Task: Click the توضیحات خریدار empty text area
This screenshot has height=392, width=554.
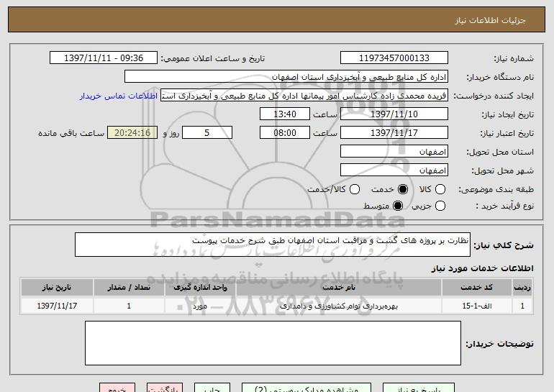Action: click(x=273, y=343)
